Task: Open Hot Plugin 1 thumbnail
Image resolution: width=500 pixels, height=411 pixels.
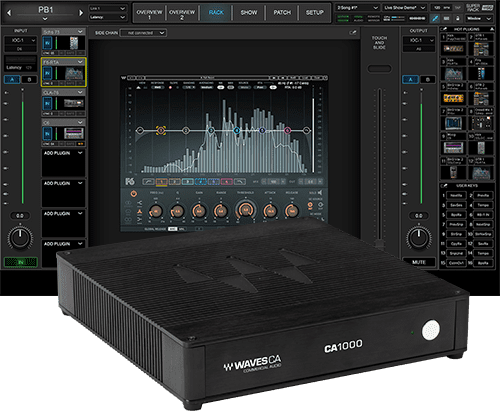Action: pos(453,49)
